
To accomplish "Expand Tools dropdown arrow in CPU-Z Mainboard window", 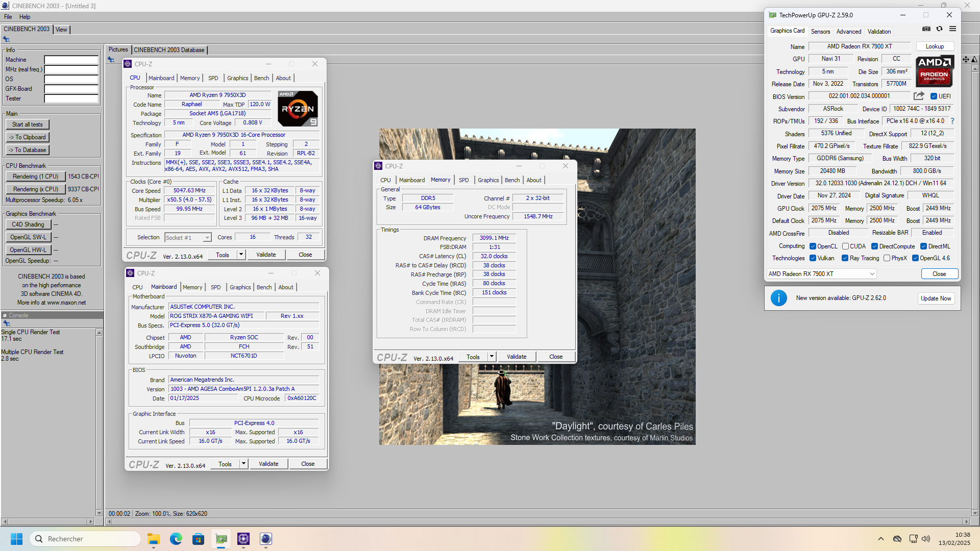I will tap(243, 464).
